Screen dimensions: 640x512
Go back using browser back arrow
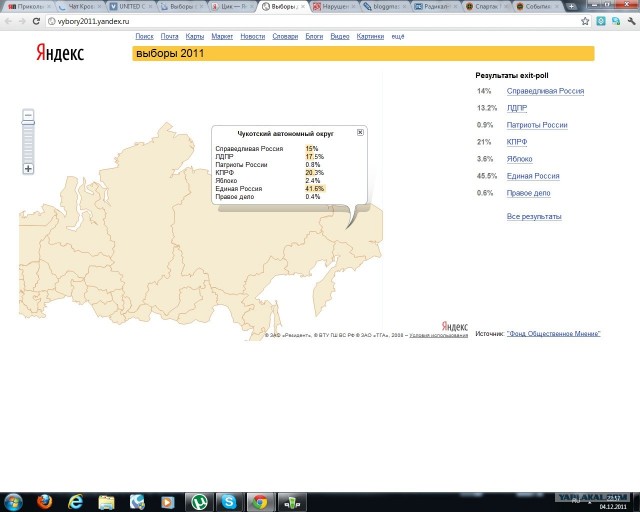pyautogui.click(x=8, y=21)
